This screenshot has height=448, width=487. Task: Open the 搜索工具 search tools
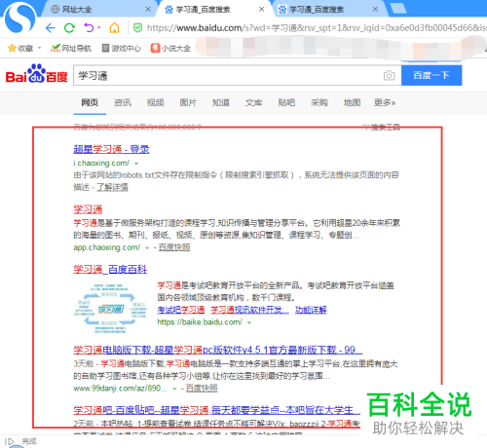(382, 127)
